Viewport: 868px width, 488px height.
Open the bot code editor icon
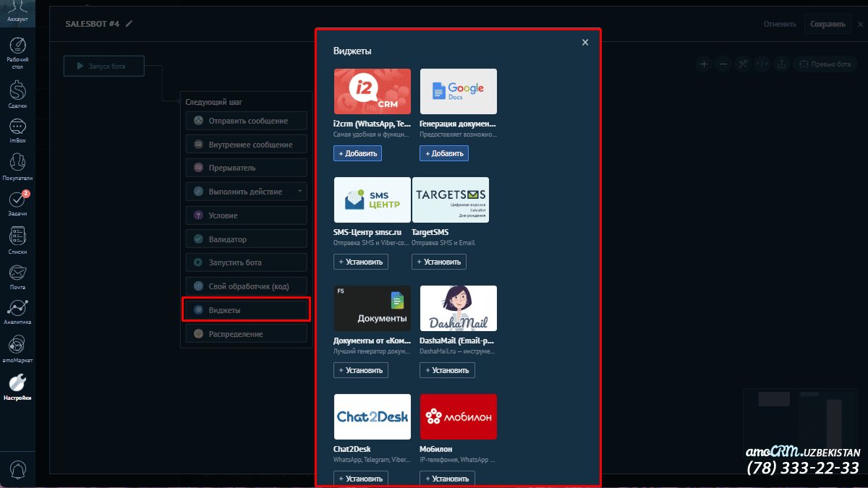762,64
